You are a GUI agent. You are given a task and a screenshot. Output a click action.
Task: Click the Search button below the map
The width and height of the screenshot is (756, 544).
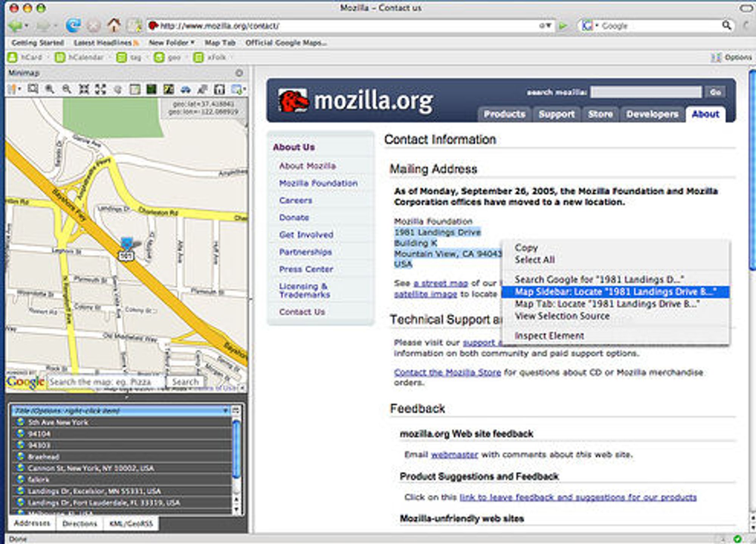185,382
